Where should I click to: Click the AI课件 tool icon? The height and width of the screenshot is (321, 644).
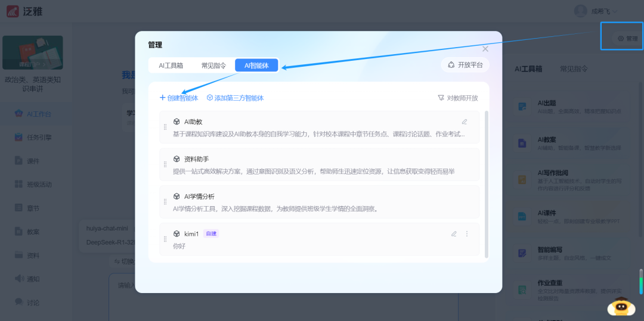click(x=522, y=217)
